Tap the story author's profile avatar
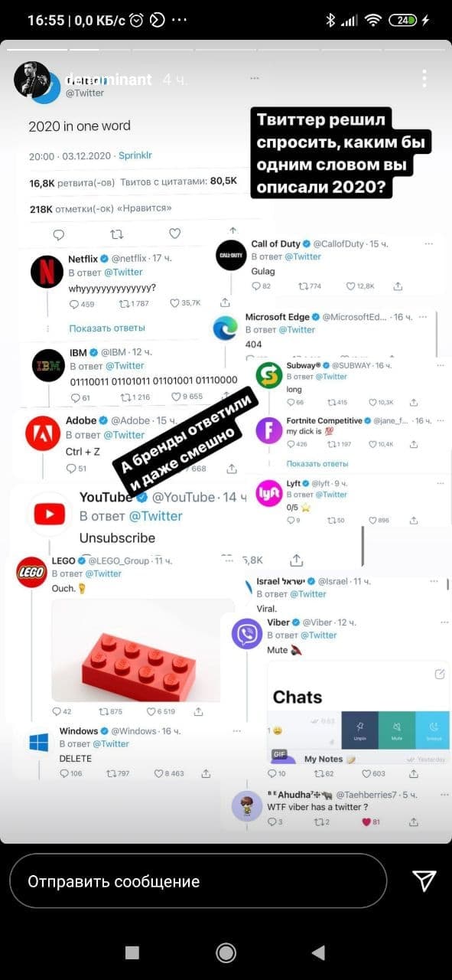The width and height of the screenshot is (452, 980). [x=32, y=80]
